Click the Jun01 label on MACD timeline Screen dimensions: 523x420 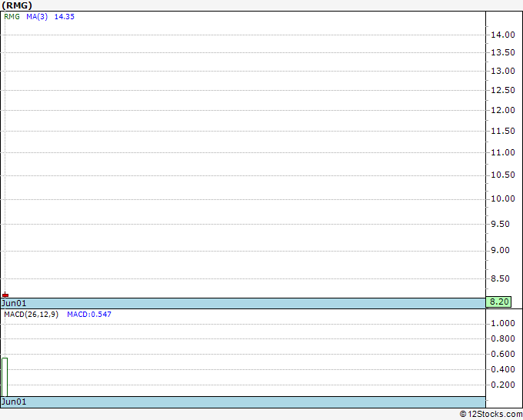[14, 402]
